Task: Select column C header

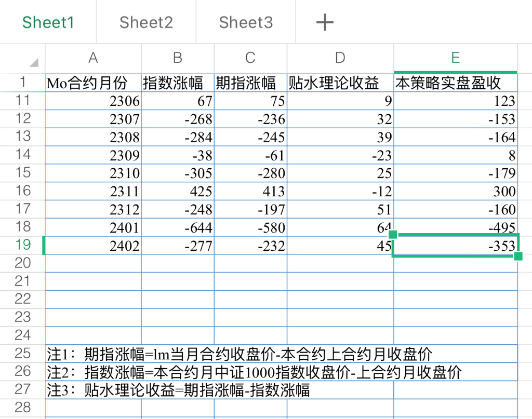Action: click(x=250, y=58)
